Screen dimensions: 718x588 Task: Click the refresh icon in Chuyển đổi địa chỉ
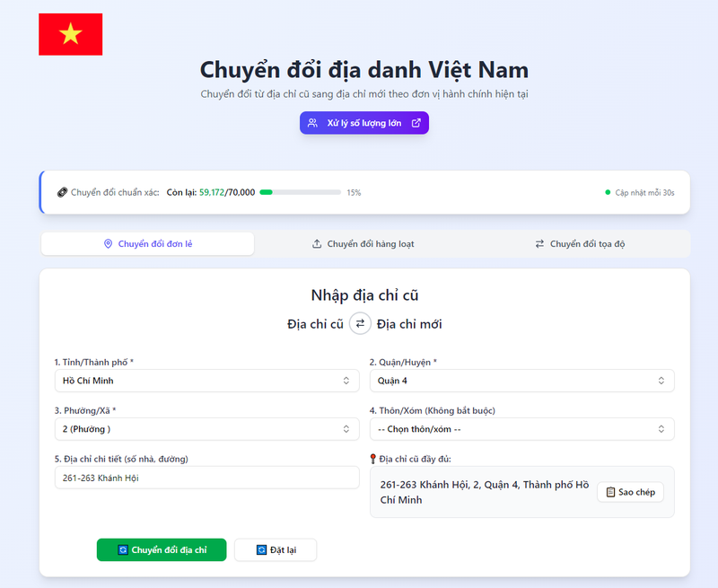tap(123, 549)
